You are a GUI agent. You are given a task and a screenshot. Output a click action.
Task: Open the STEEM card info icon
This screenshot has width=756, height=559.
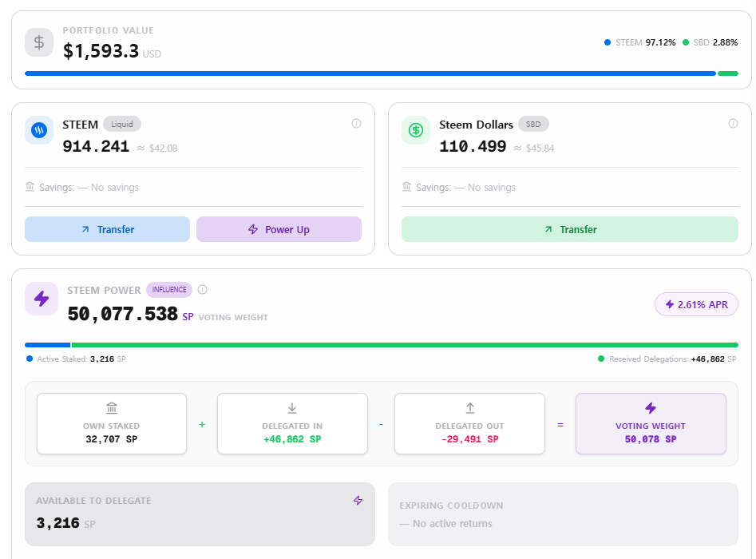(x=356, y=124)
